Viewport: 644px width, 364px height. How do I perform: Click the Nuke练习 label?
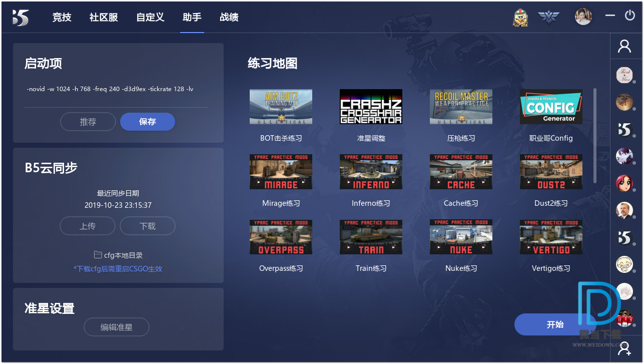tap(461, 268)
